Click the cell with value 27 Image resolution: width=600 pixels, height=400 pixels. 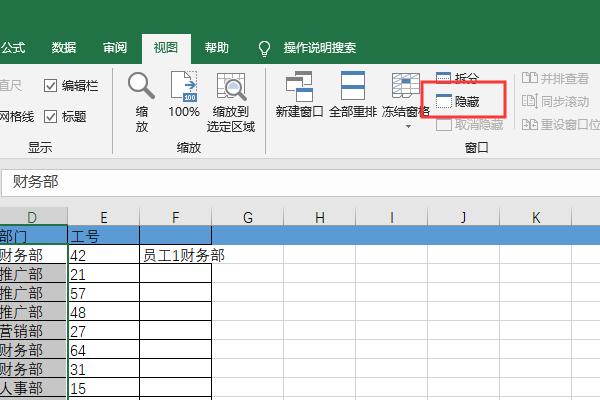click(103, 331)
